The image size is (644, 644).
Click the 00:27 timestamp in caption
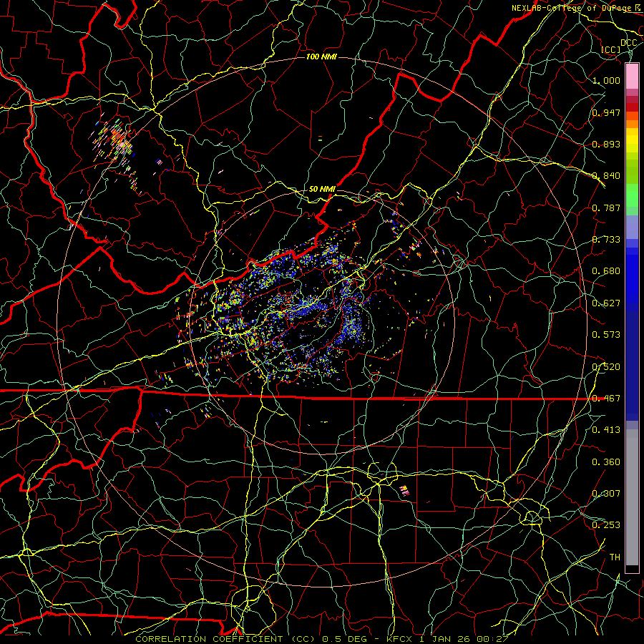[492, 639]
